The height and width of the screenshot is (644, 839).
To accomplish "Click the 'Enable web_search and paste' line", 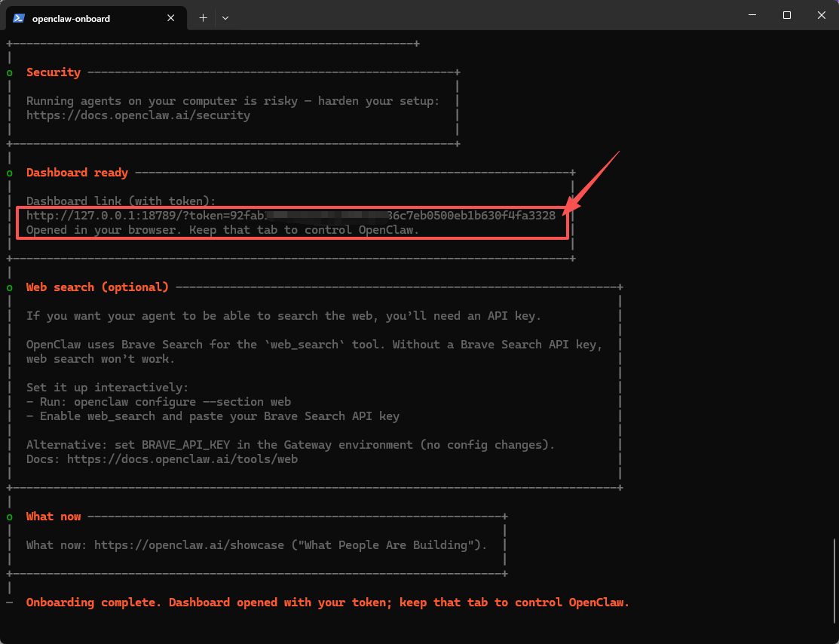I will pyautogui.click(x=213, y=416).
